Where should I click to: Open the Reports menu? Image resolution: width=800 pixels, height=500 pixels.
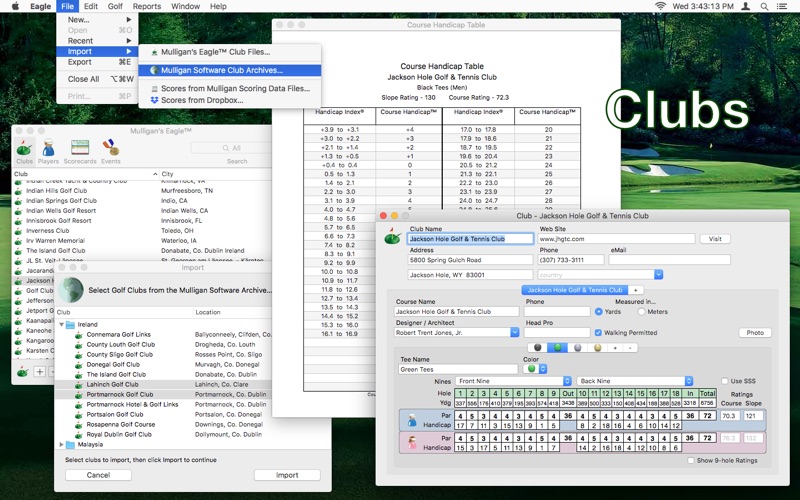tap(147, 6)
